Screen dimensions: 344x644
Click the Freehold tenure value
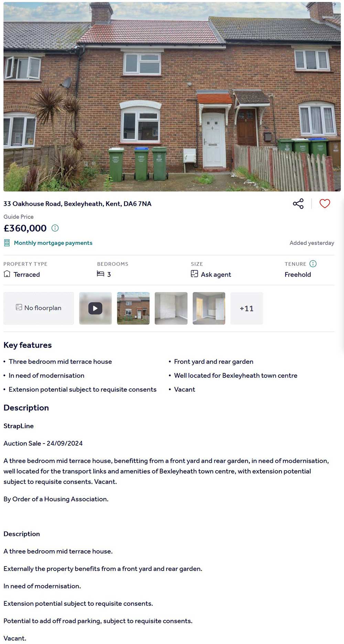298,274
